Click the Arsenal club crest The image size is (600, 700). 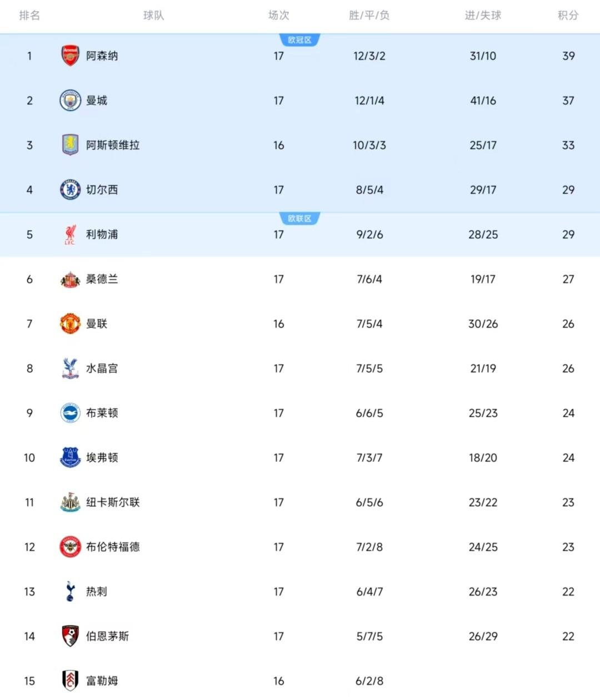coord(70,56)
